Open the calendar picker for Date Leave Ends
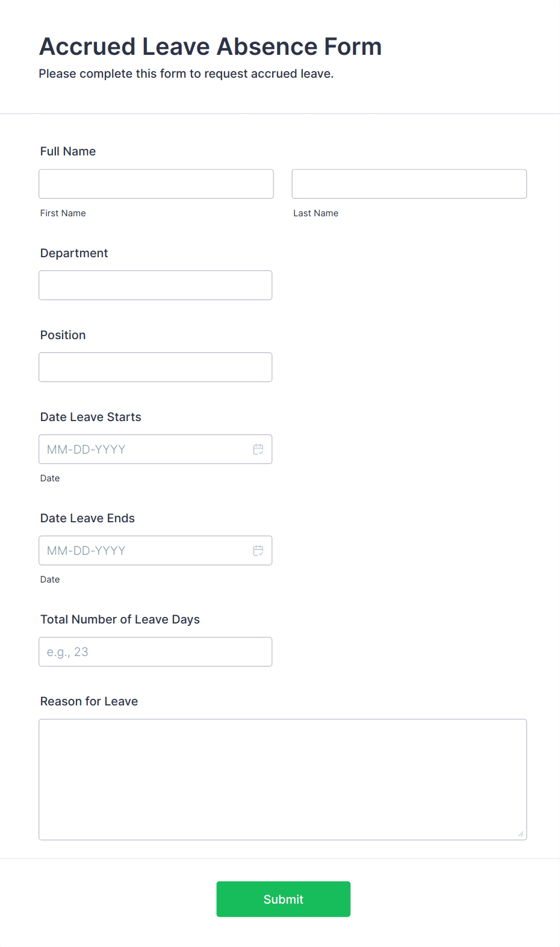560x947 pixels. click(258, 551)
